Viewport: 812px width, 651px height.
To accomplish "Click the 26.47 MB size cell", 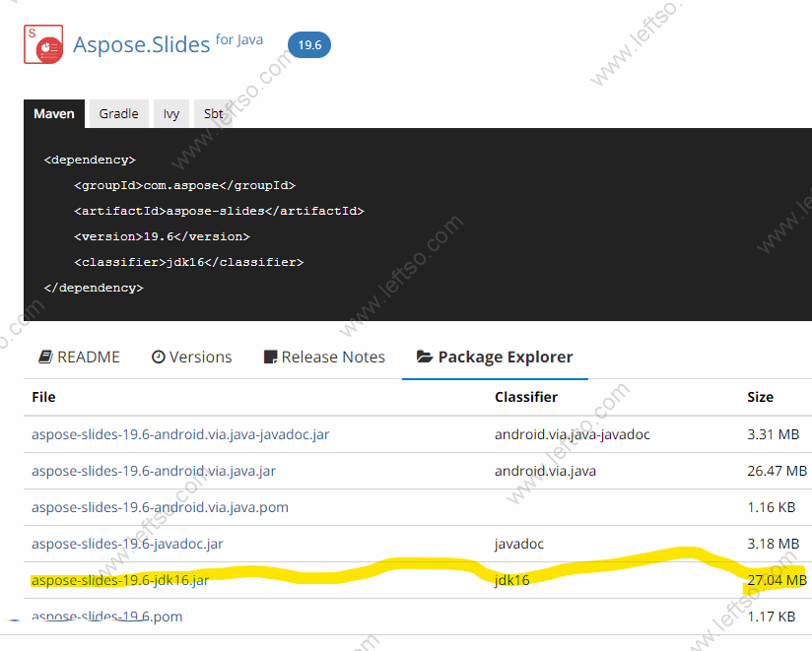I will pyautogui.click(x=777, y=471).
